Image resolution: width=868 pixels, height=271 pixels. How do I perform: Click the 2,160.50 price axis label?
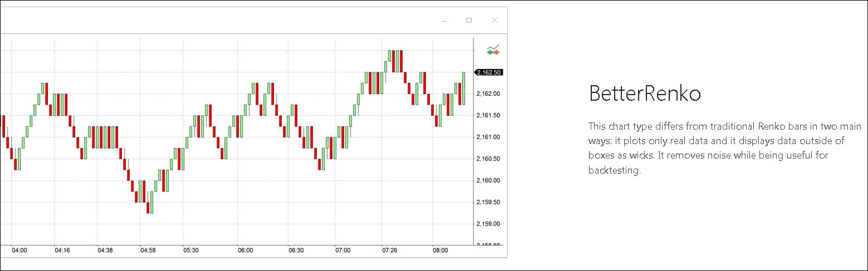click(x=488, y=159)
